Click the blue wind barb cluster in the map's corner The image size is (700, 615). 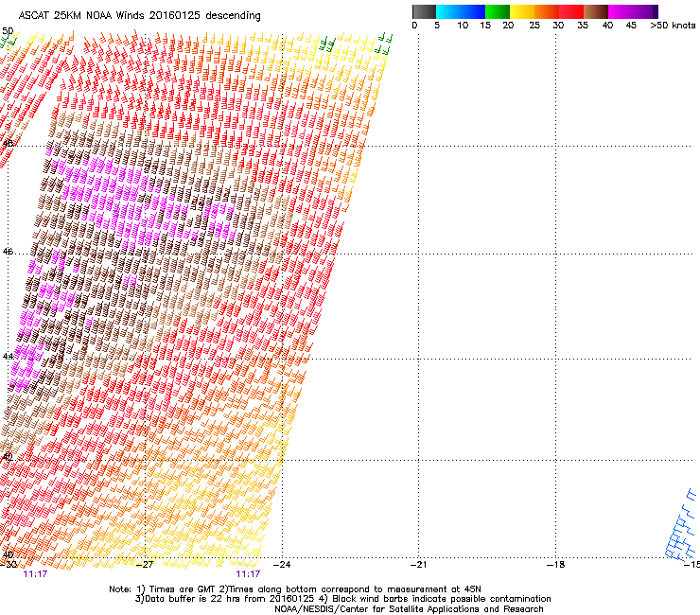pos(681,525)
